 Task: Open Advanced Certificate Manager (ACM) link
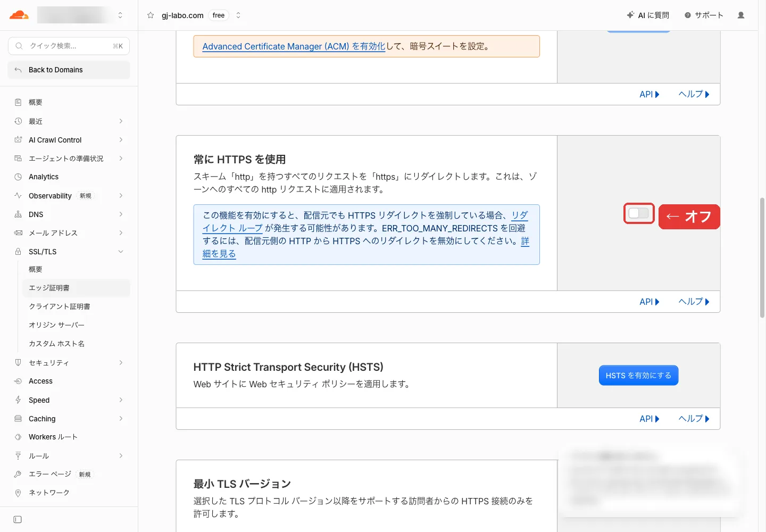294,46
